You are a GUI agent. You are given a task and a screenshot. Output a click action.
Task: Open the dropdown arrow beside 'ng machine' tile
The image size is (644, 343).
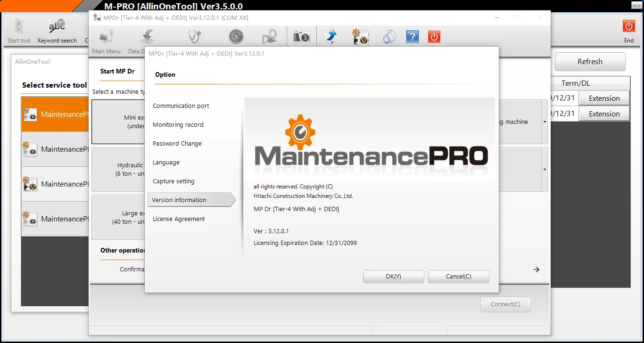click(x=545, y=122)
